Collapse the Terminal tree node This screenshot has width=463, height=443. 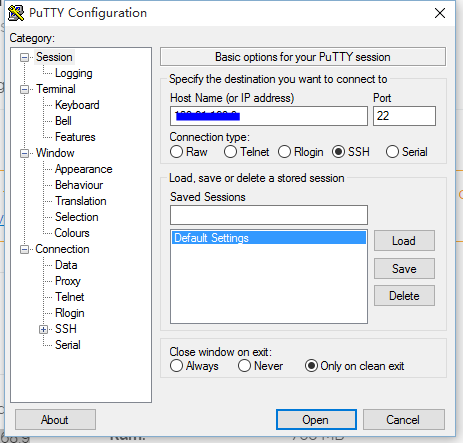[24, 89]
